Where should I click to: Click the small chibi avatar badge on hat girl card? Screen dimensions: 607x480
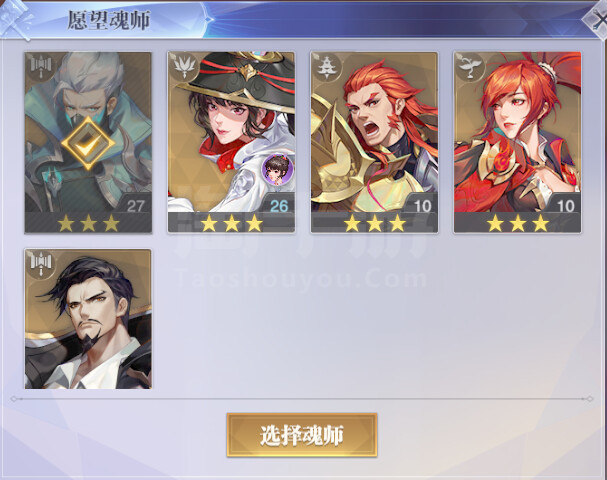coord(277,168)
